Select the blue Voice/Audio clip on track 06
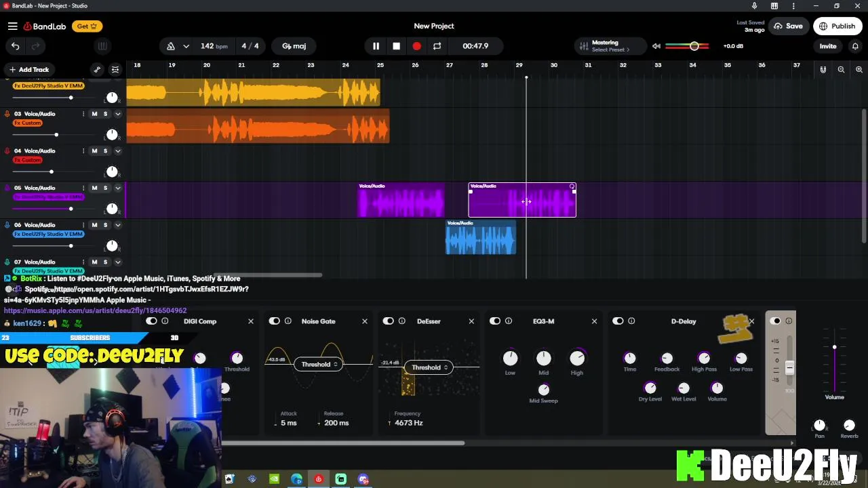Image resolution: width=868 pixels, height=488 pixels. coord(481,237)
